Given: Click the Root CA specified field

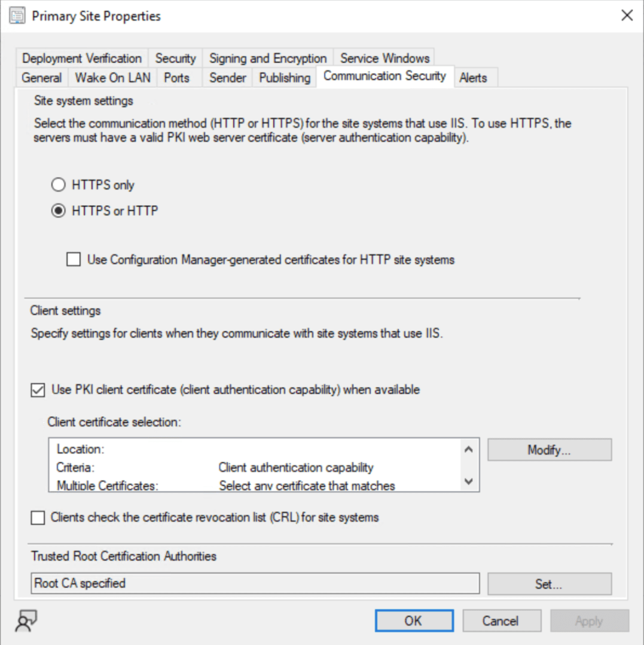Looking at the screenshot, I should (x=255, y=583).
